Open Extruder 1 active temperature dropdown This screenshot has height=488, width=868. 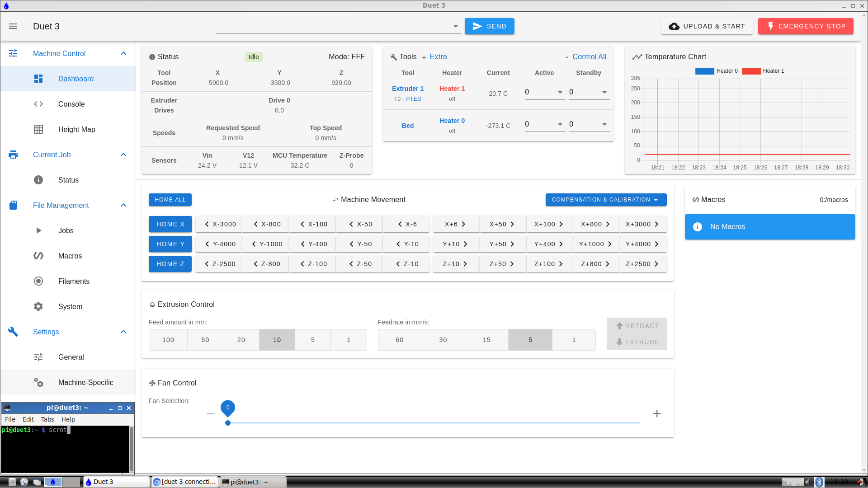pyautogui.click(x=560, y=92)
